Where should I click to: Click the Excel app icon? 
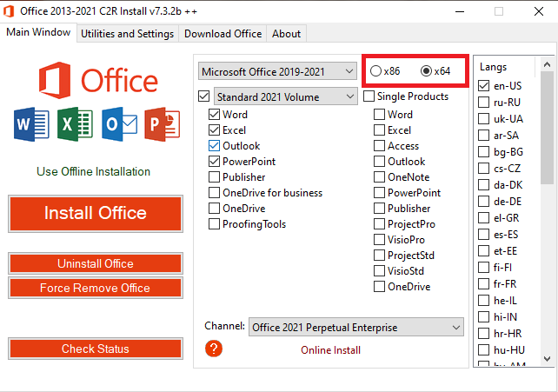click(x=72, y=125)
